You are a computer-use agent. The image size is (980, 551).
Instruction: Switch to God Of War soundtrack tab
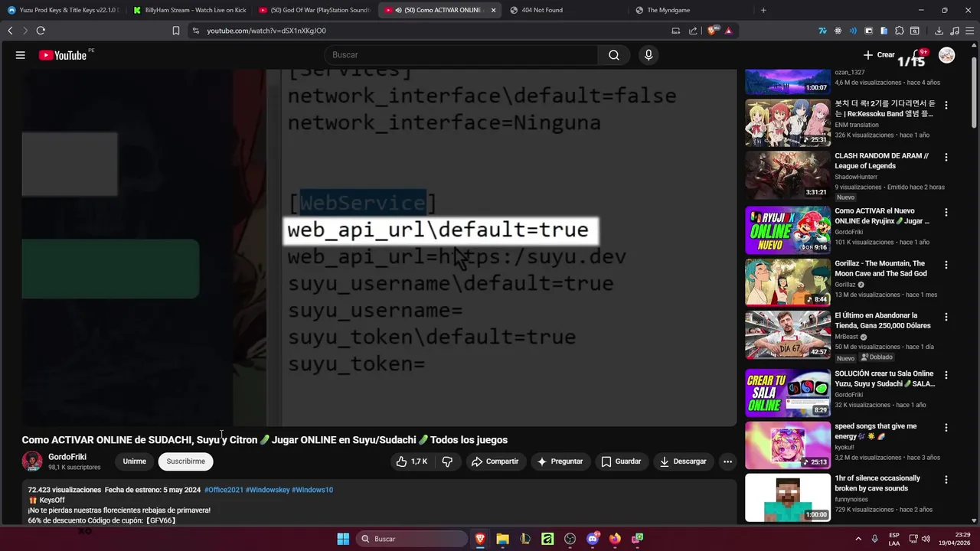[x=314, y=10]
